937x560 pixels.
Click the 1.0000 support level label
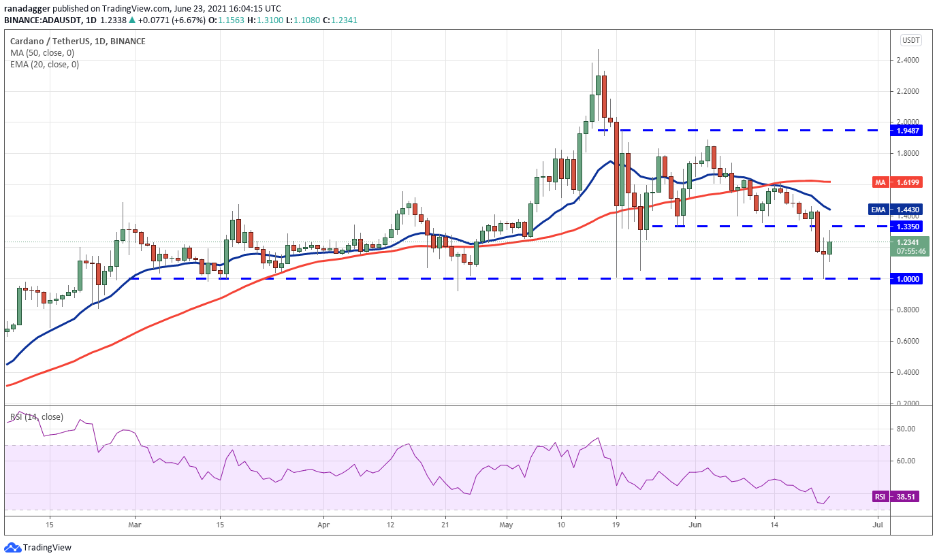(907, 278)
